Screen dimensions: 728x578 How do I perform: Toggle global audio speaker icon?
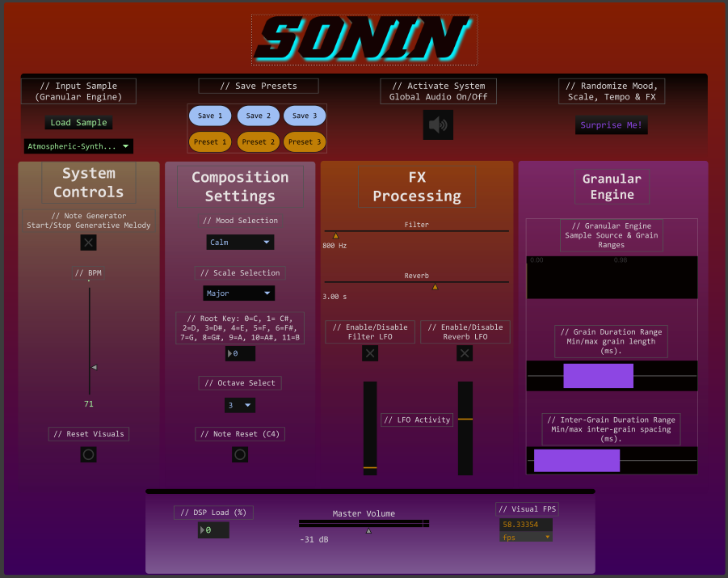click(x=438, y=125)
